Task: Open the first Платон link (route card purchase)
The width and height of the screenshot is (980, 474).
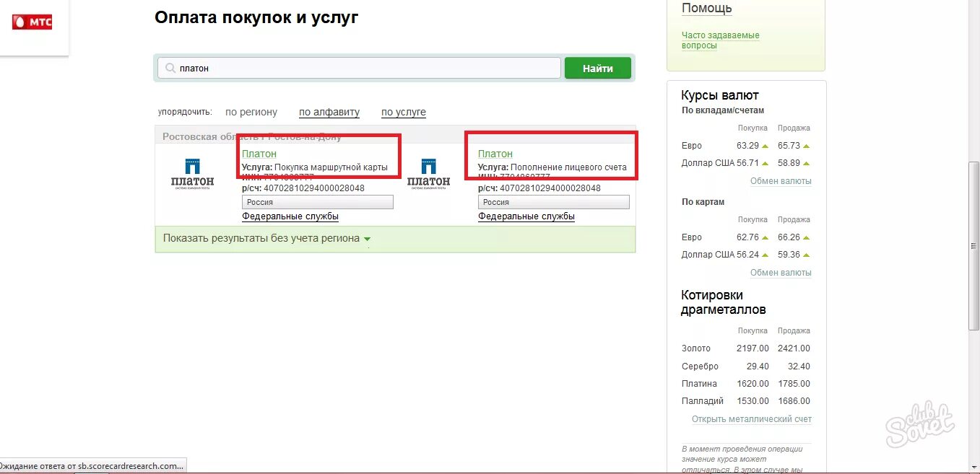Action: [259, 154]
